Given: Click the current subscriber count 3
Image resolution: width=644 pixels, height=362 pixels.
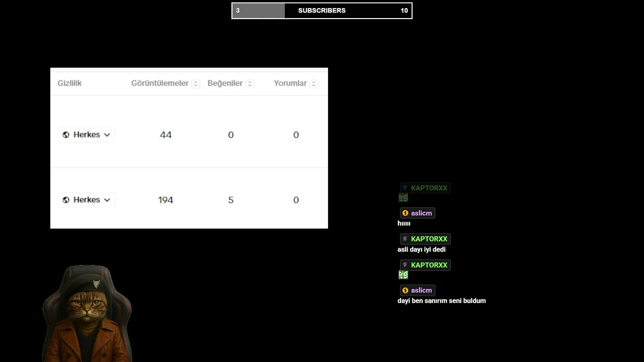Looking at the screenshot, I should [238, 11].
